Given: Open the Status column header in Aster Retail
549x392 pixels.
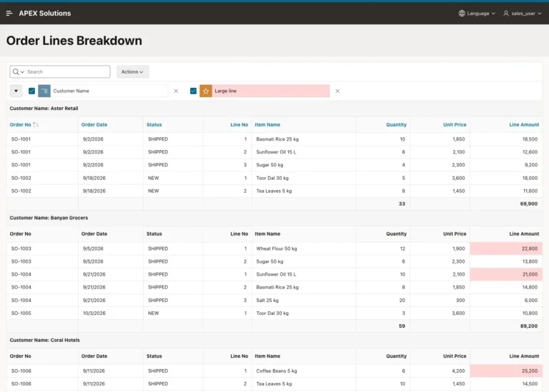Looking at the screenshot, I should pyautogui.click(x=154, y=124).
